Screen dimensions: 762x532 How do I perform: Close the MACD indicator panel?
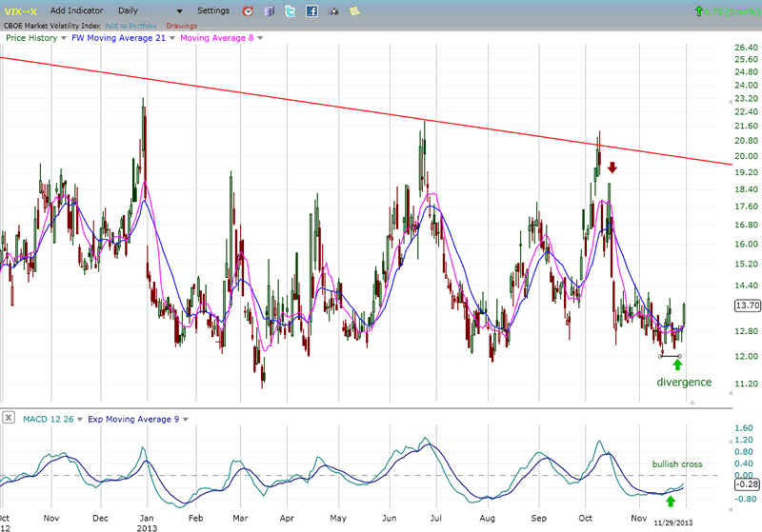[x=8, y=417]
